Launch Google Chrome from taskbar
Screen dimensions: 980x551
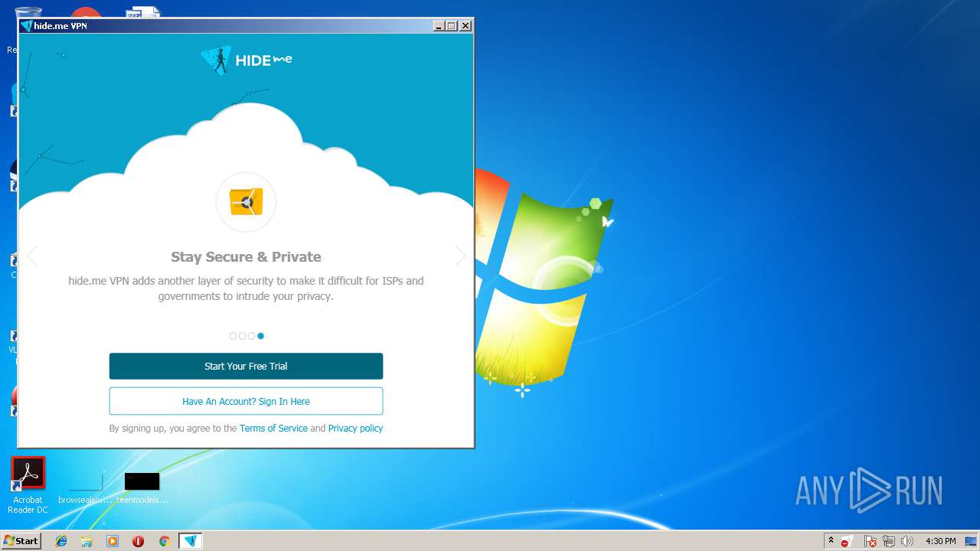(x=164, y=541)
